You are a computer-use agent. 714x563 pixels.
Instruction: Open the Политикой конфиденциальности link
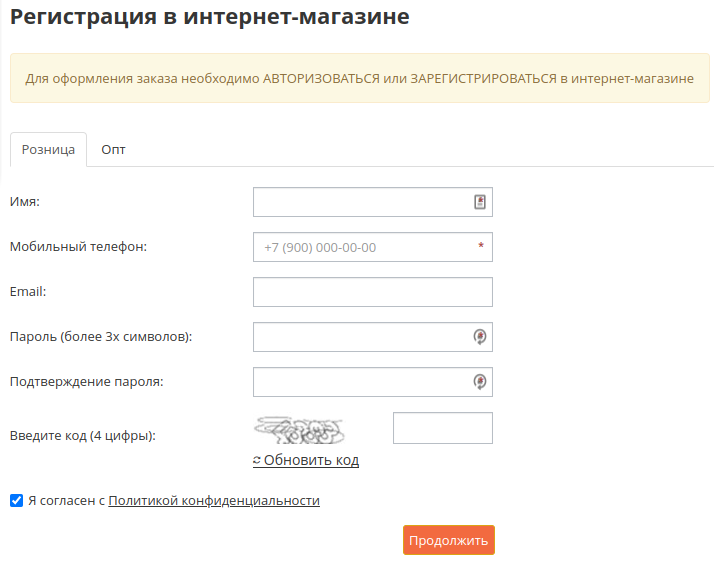click(x=214, y=501)
